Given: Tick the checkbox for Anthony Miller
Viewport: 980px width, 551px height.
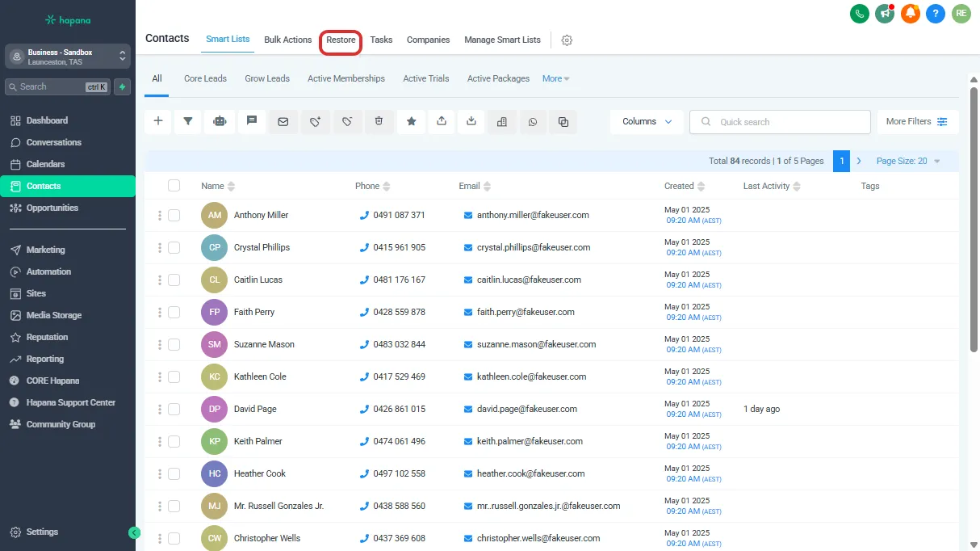Looking at the screenshot, I should [174, 215].
